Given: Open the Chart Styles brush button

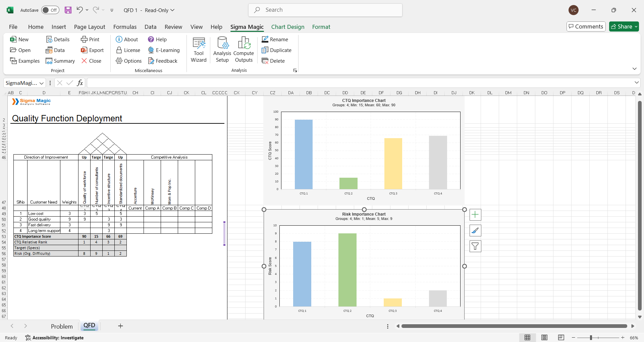Looking at the screenshot, I should coord(475,231).
